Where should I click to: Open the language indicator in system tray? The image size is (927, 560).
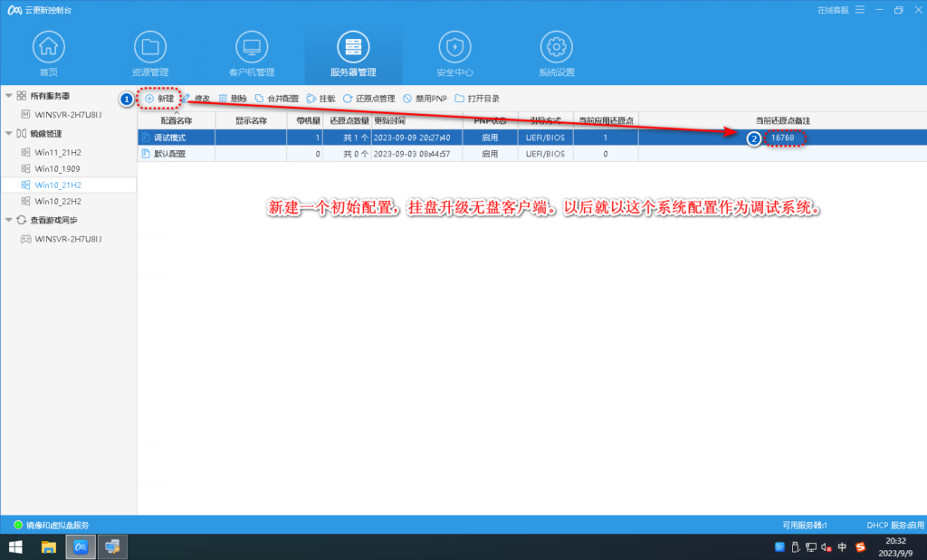point(841,546)
